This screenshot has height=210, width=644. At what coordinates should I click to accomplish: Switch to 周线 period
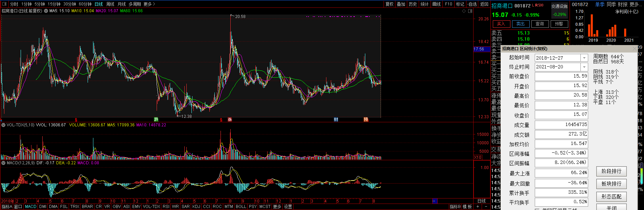point(110,4)
